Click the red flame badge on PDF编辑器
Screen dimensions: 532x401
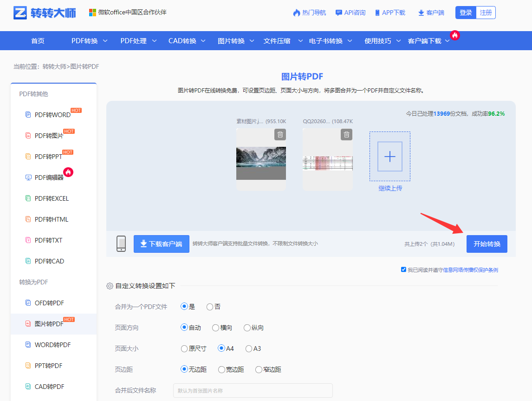click(68, 172)
